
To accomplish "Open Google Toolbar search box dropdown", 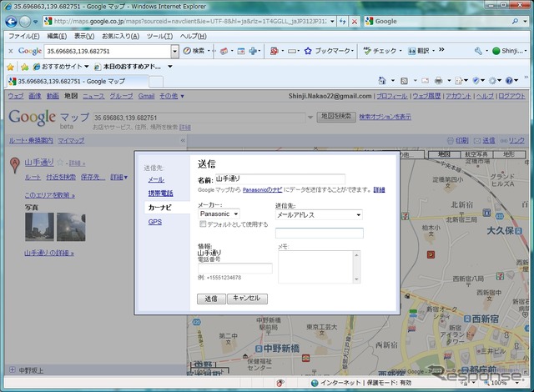I will [x=174, y=52].
